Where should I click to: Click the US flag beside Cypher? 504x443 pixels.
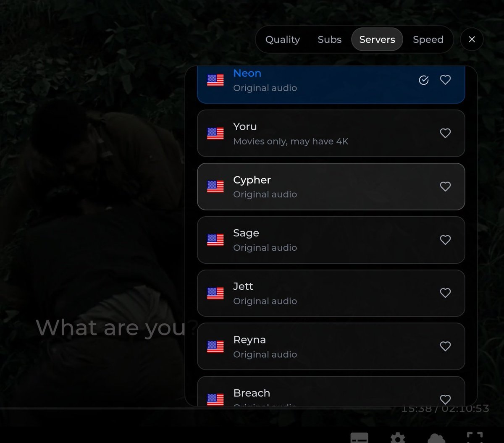tap(215, 187)
